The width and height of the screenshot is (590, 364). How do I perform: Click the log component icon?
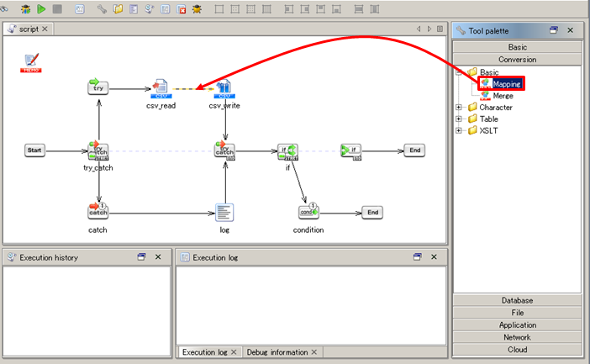[224, 212]
